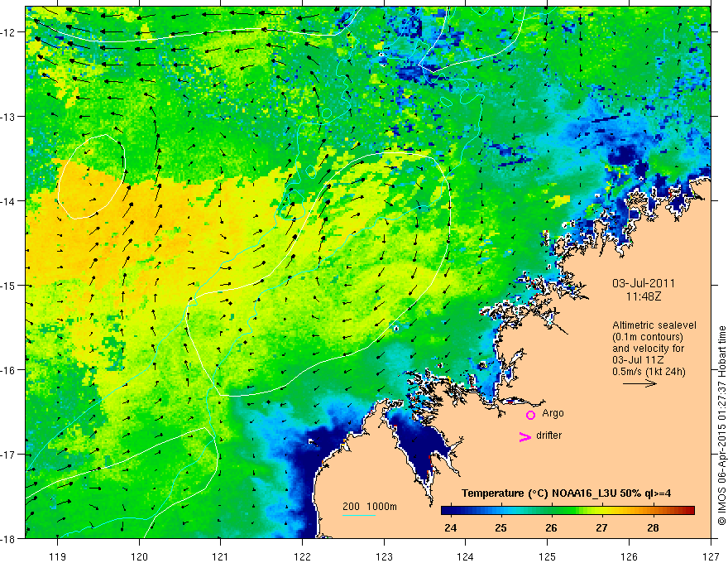Click the 'drifter' legend label

tap(548, 435)
